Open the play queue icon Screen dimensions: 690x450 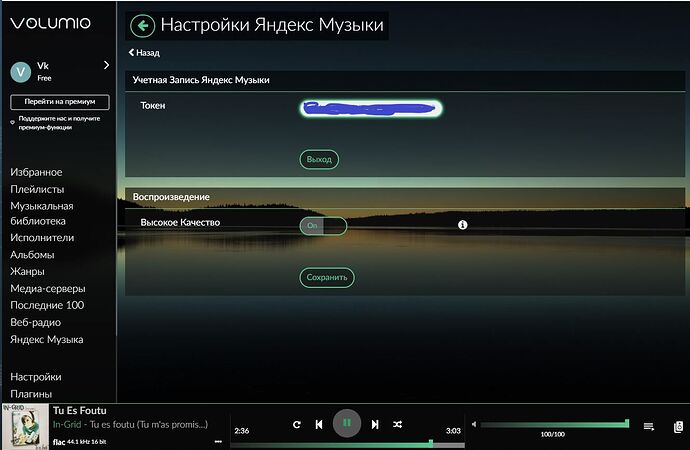[648, 426]
